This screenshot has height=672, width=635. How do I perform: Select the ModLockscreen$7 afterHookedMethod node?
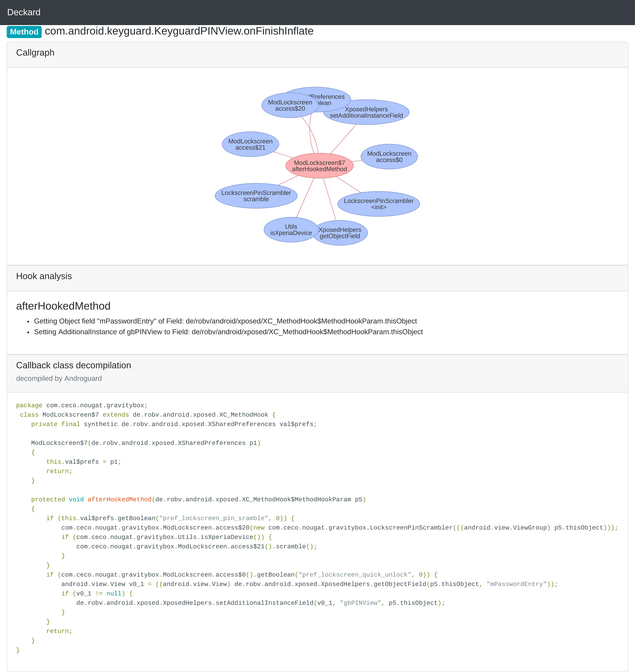coord(319,166)
